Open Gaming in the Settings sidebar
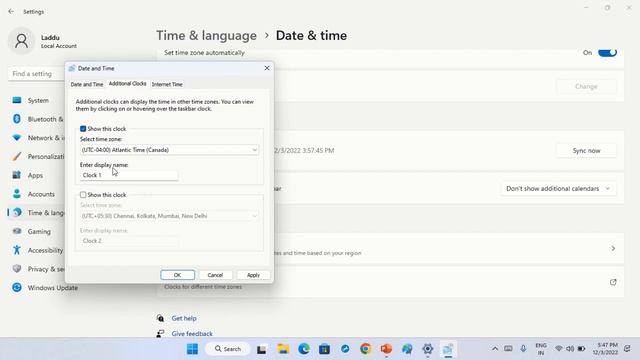Viewport: 640px width, 360px height. [39, 231]
